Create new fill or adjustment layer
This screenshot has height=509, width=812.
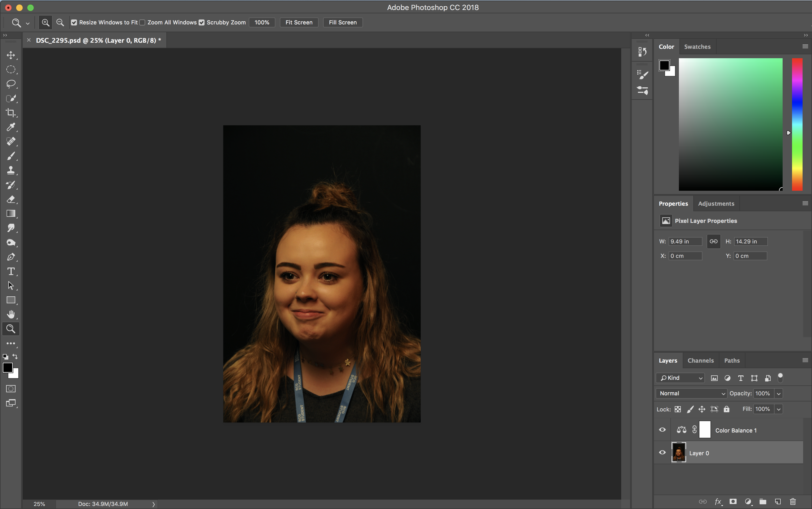748,502
